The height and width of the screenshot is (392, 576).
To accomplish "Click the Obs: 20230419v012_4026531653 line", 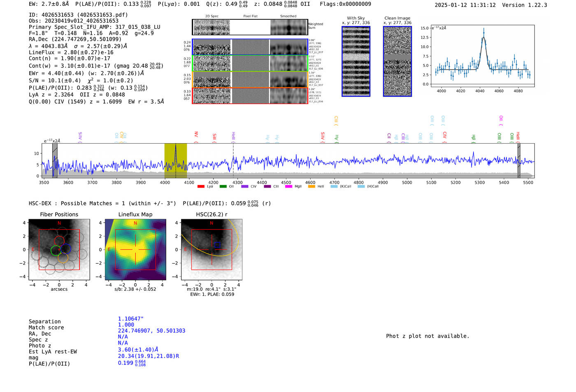I will (74, 21).
